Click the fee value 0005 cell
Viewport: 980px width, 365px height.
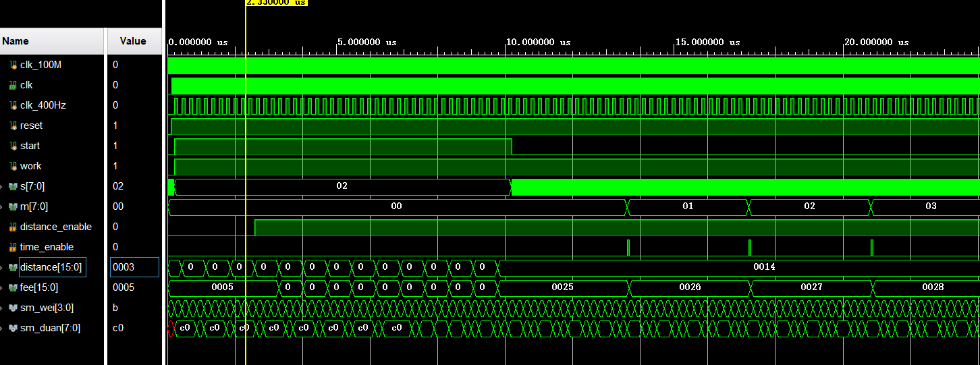pyautogui.click(x=134, y=287)
